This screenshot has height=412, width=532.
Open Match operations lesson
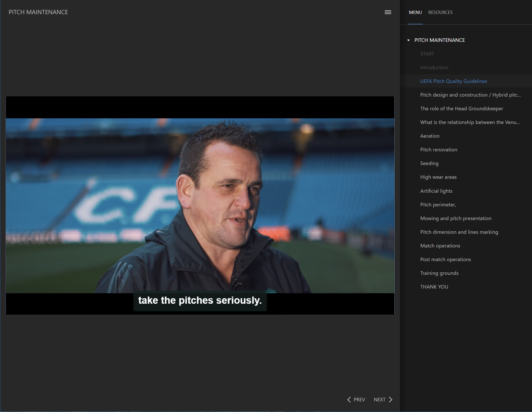coord(440,246)
